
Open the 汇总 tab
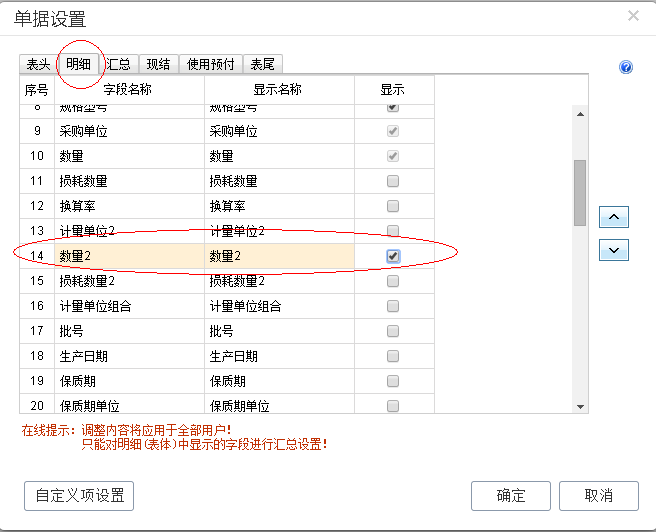(118, 64)
